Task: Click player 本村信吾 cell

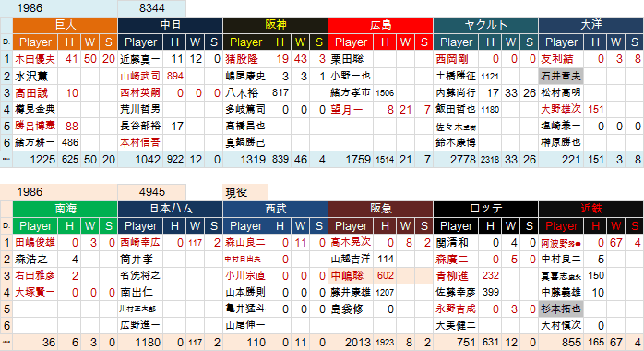Action: pyautogui.click(x=140, y=142)
